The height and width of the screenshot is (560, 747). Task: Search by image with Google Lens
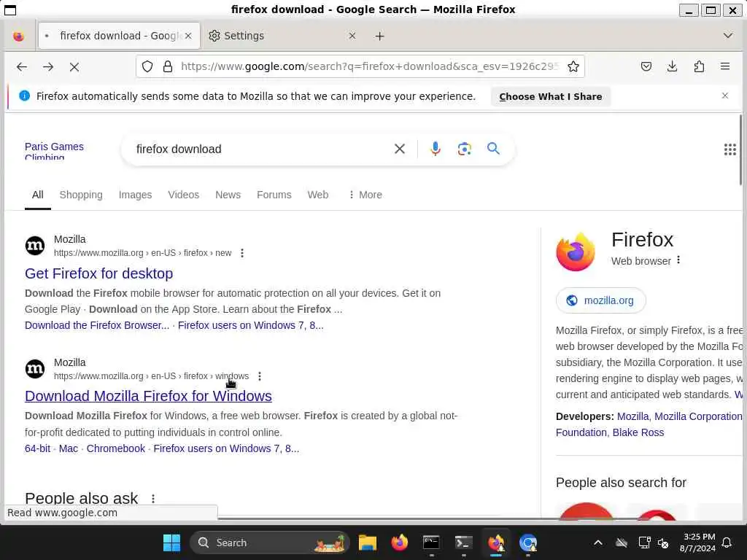465,149
